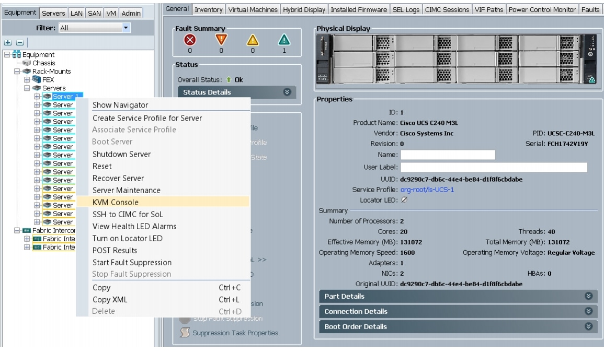Expand the Status Details section
This screenshot has width=604, height=364.
(237, 92)
